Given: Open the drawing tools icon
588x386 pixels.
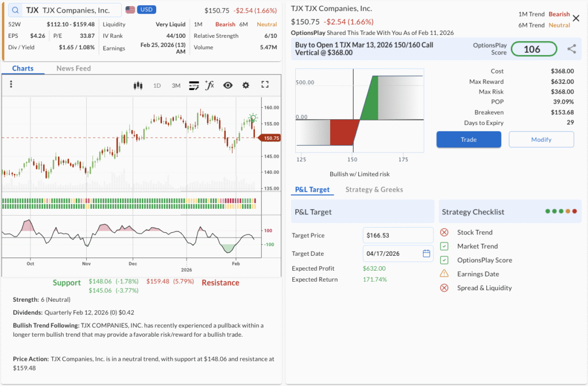Looking at the screenshot, I should click(194, 85).
